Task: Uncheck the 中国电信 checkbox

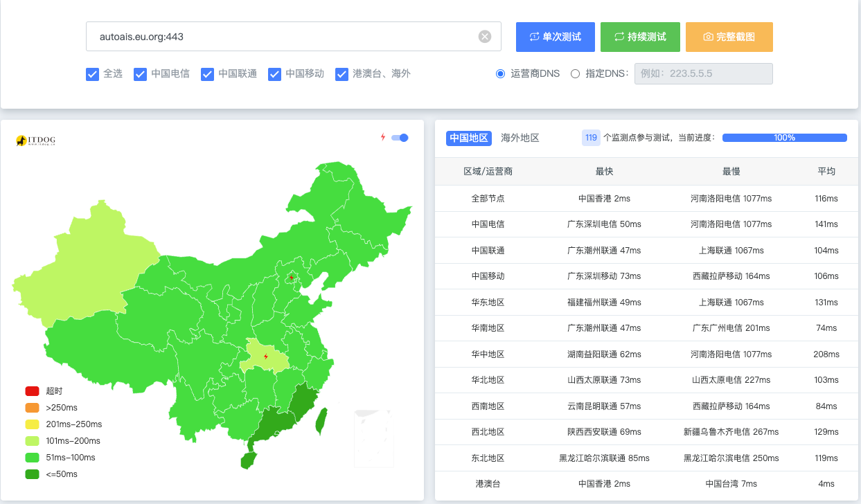Action: (141, 74)
